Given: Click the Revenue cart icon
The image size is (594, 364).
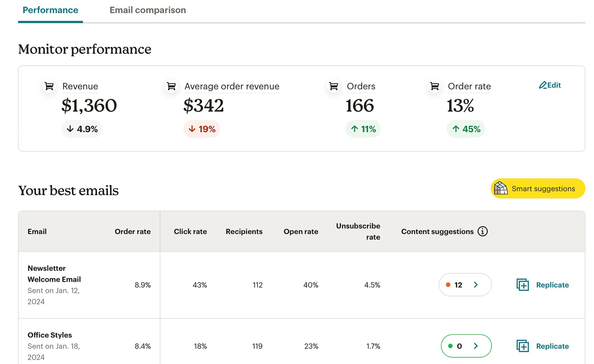Looking at the screenshot, I should [49, 86].
